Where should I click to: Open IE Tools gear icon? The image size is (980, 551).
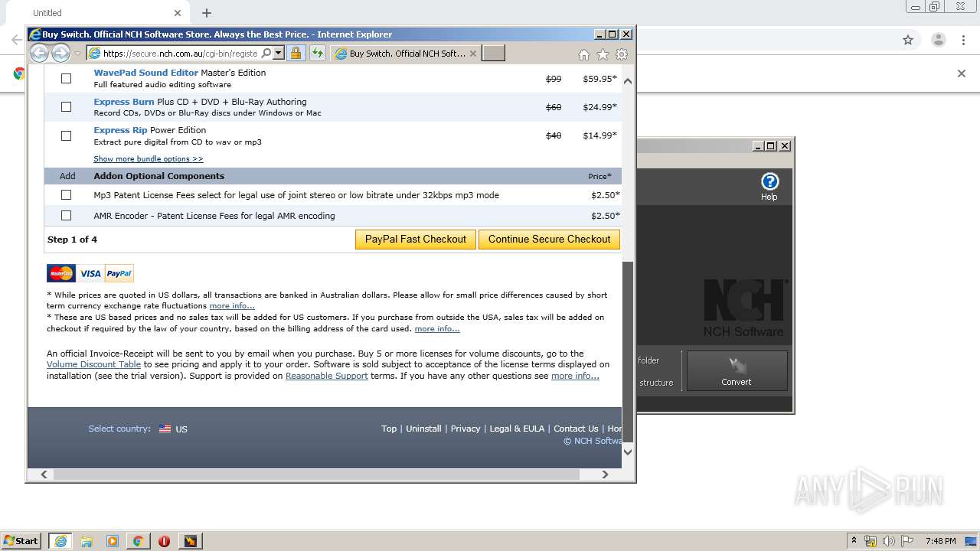coord(622,54)
